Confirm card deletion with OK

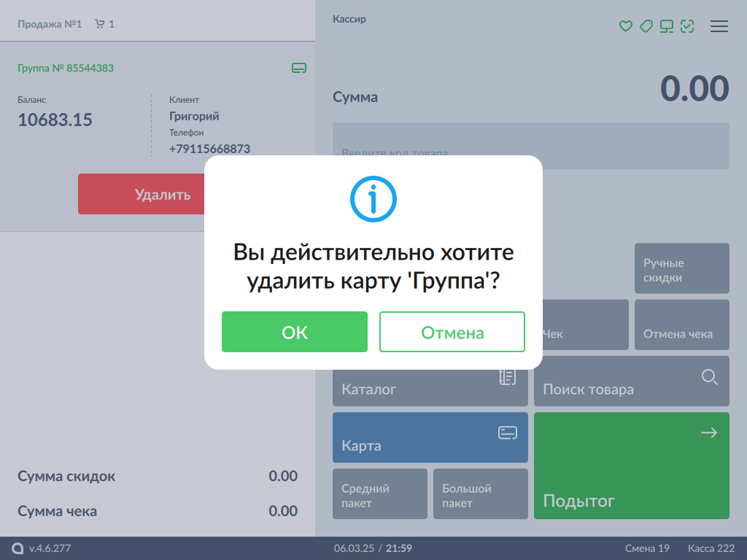point(295,332)
